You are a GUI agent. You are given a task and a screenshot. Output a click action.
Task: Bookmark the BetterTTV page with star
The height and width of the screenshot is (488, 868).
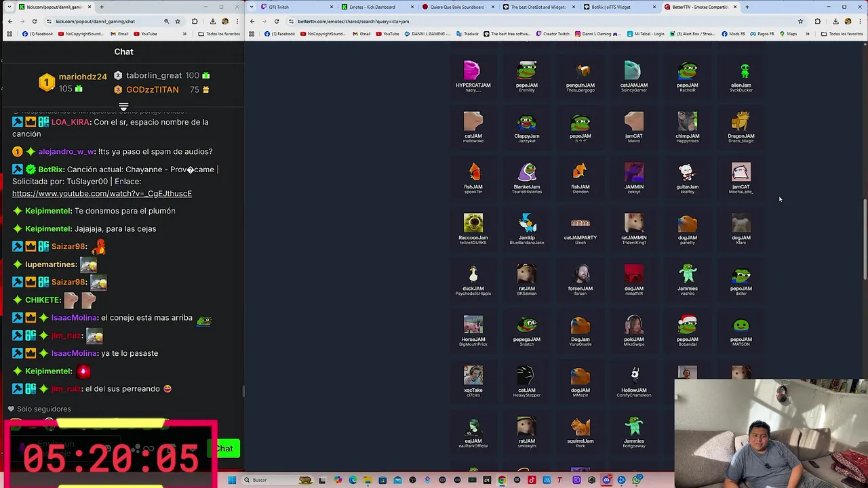pos(800,21)
